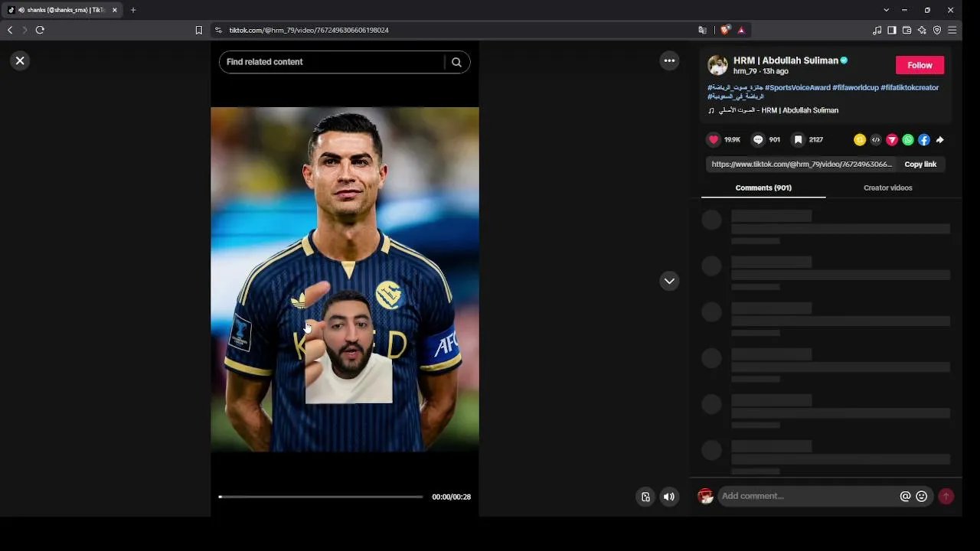The image size is (980, 551).
Task: Click the video URL text field
Action: (x=801, y=164)
